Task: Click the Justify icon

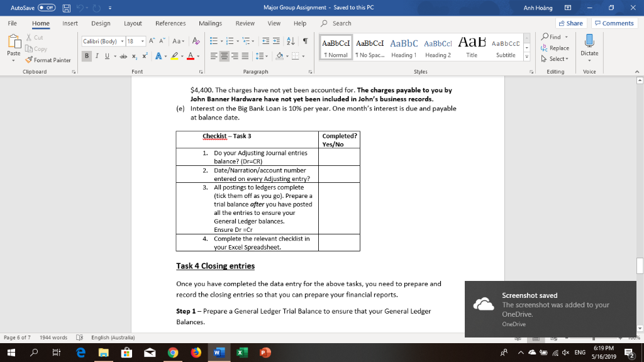Action: coord(245,56)
